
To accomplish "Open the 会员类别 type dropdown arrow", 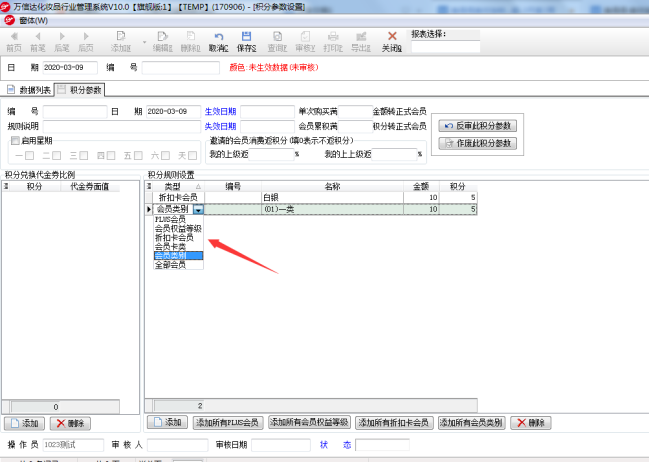I will (x=199, y=209).
